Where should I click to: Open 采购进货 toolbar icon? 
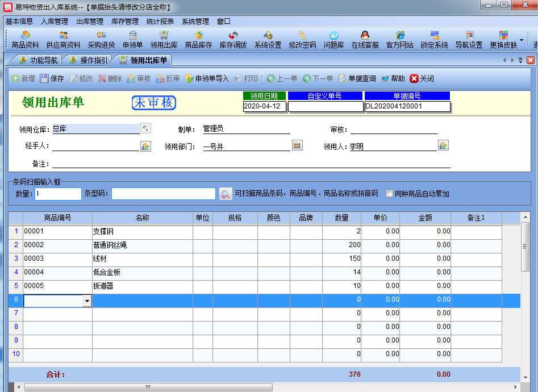coord(101,39)
